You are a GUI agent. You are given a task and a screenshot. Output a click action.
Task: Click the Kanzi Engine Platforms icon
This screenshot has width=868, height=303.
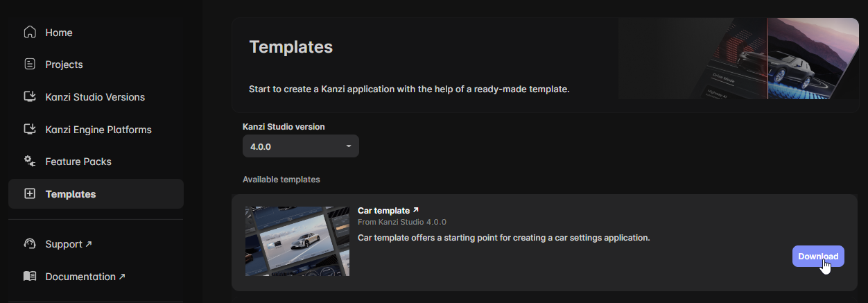coord(29,129)
